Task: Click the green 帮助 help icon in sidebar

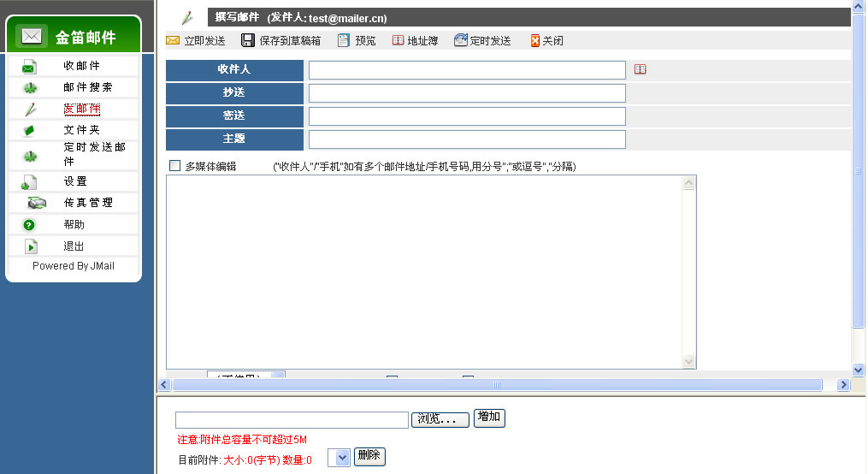Action: (29, 225)
